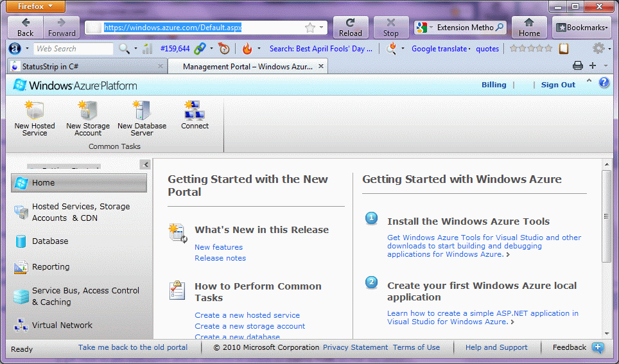Click the green chain links icon

click(x=200, y=49)
